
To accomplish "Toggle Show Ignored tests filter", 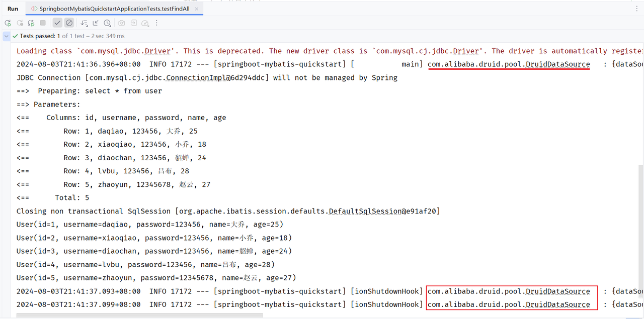I will tap(69, 23).
